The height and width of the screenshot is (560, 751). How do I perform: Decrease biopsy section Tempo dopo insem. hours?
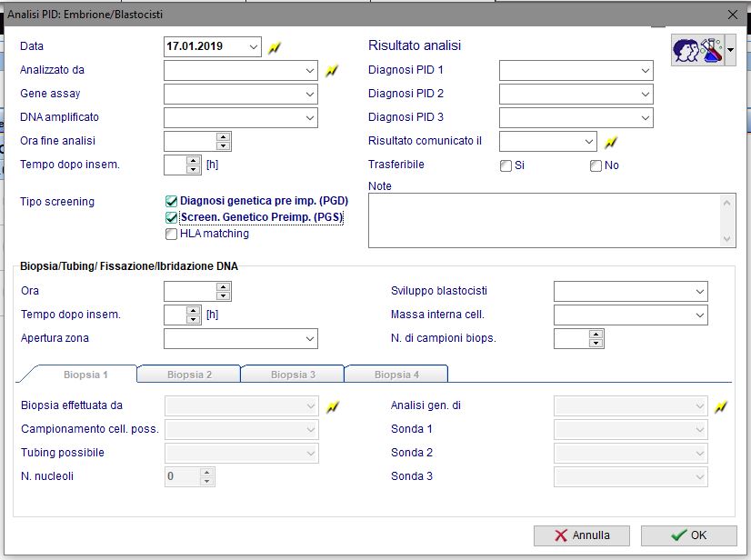[193, 319]
